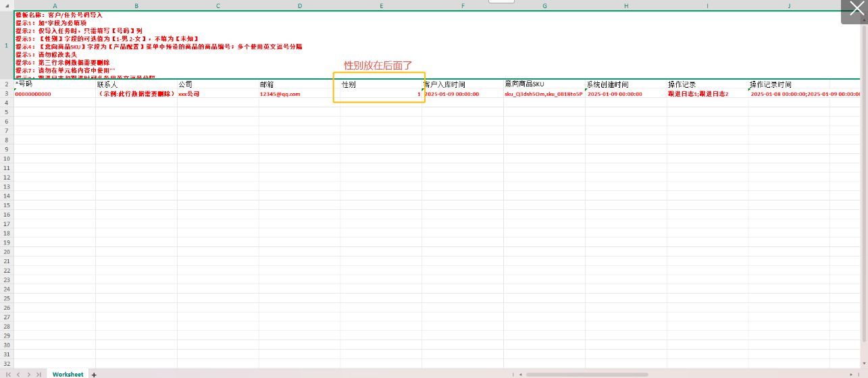Select column E header
This screenshot has width=868, height=378.
(381, 5)
